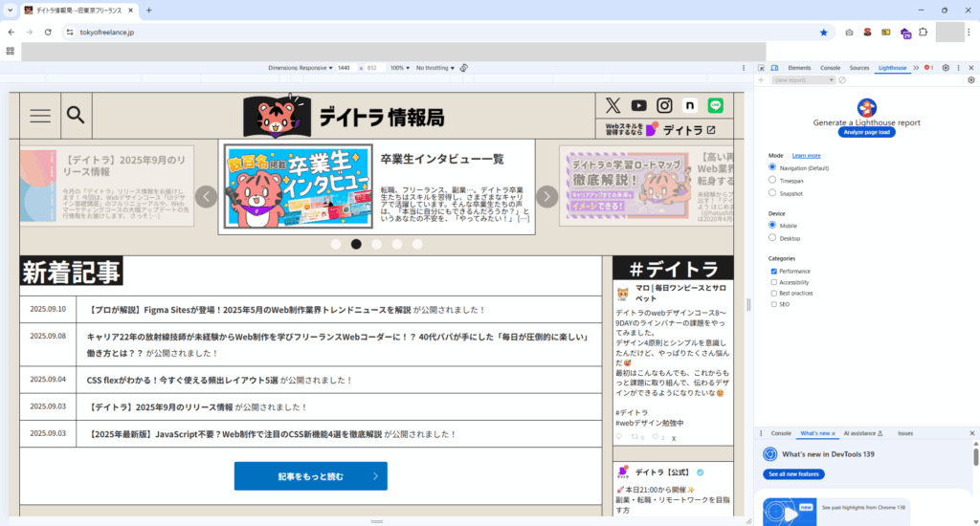Open the Dimensions: Responsive dropdown

tap(301, 68)
